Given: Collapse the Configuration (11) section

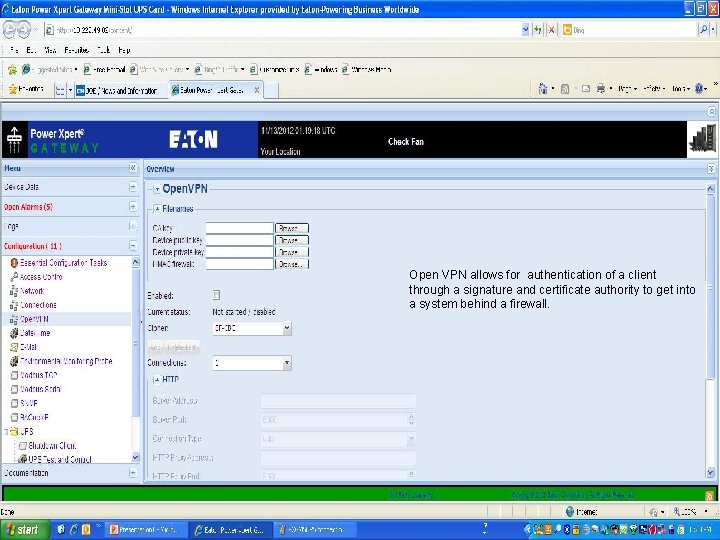Looking at the screenshot, I should (x=133, y=246).
